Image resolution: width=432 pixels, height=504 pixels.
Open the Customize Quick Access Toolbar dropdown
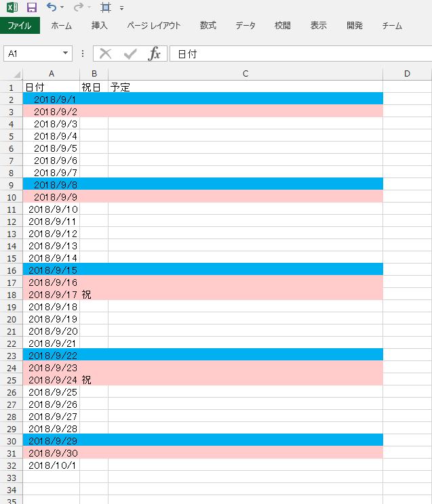click(121, 8)
